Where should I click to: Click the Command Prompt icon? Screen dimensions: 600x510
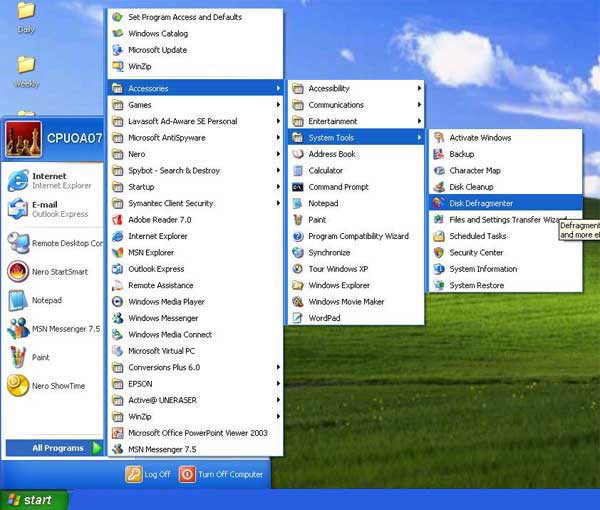pos(297,187)
